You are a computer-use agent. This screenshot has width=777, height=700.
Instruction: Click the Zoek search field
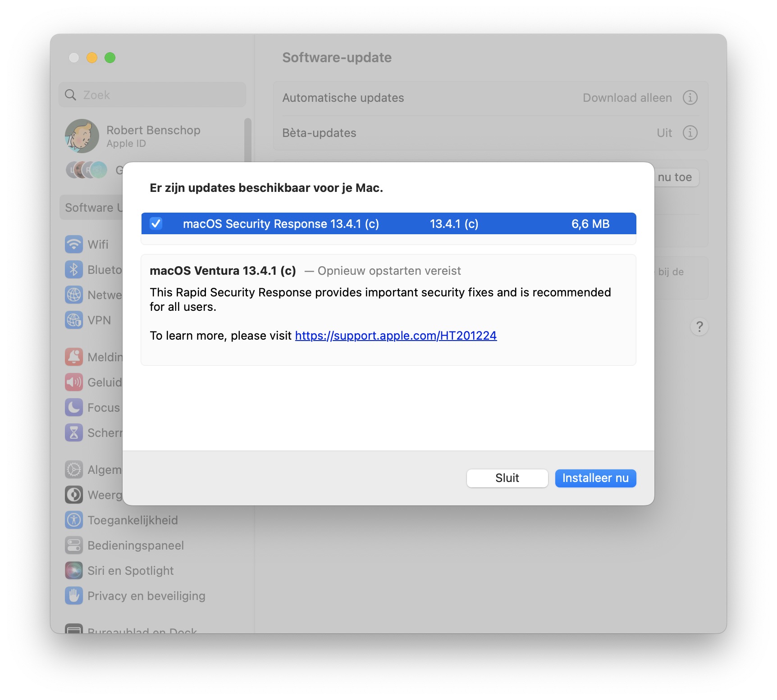(152, 95)
